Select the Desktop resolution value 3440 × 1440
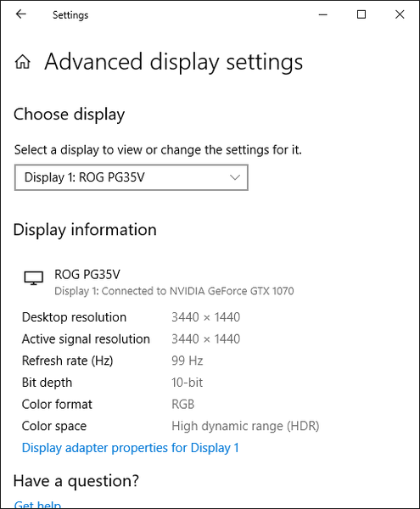Screen dimensions: 420x509 [x=206, y=317]
